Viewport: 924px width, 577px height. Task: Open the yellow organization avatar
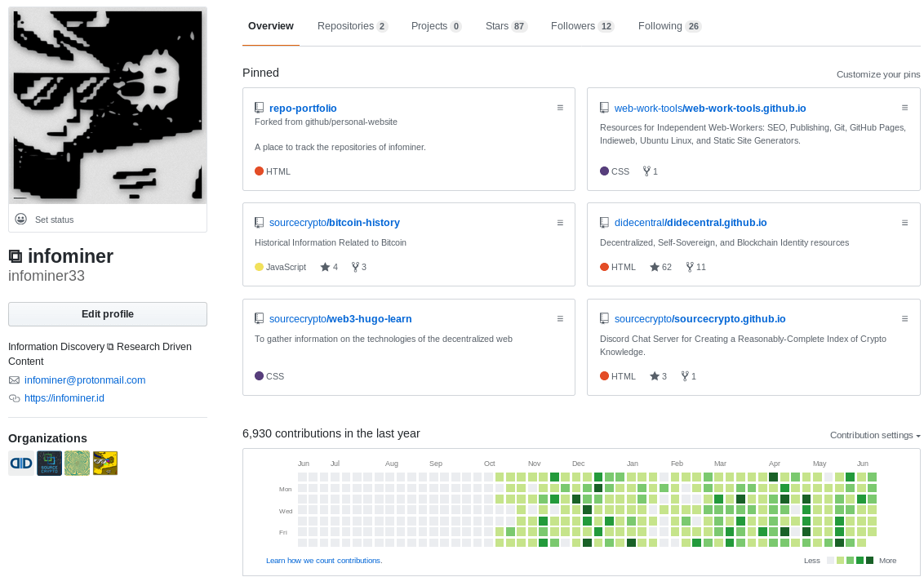tap(105, 464)
